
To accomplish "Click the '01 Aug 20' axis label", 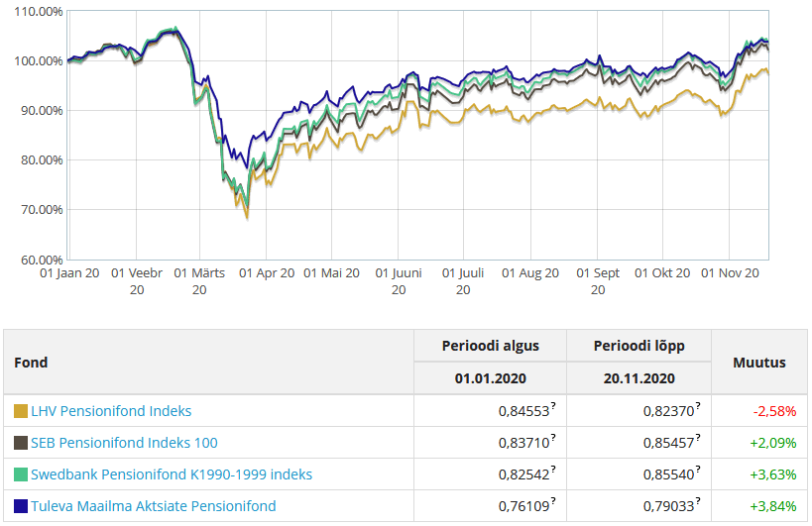I will point(530,273).
